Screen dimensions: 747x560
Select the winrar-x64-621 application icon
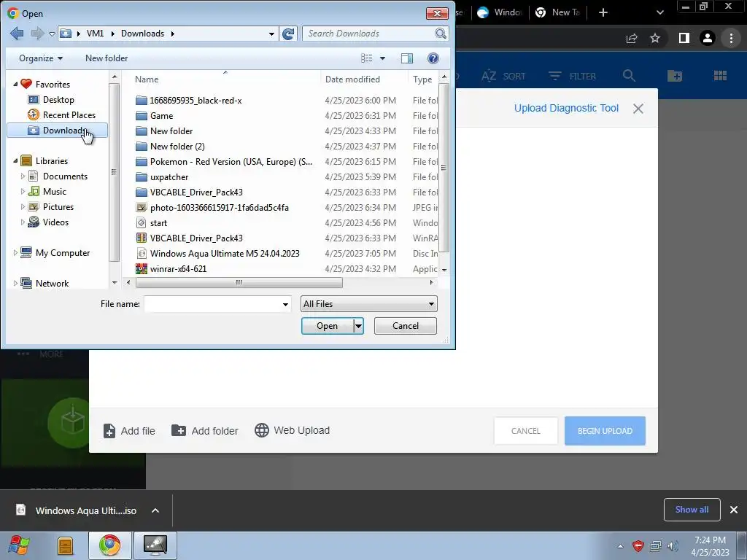141,268
